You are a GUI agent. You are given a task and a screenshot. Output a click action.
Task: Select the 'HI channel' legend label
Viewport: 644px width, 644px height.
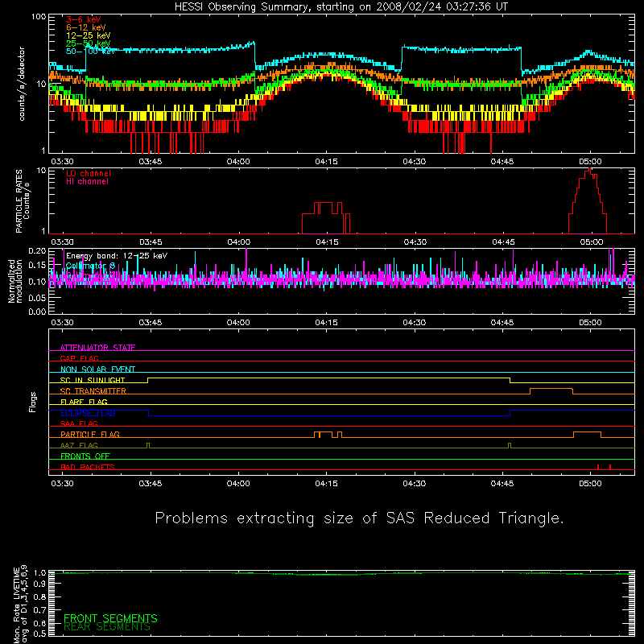87,182
